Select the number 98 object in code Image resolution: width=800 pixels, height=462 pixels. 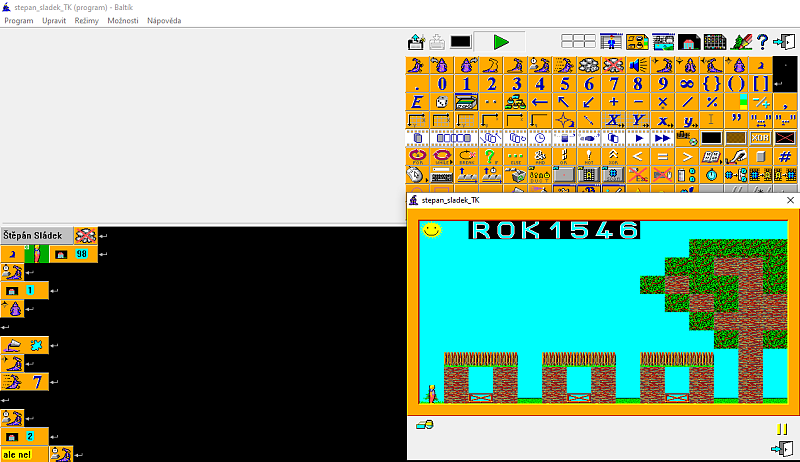pyautogui.click(x=82, y=254)
